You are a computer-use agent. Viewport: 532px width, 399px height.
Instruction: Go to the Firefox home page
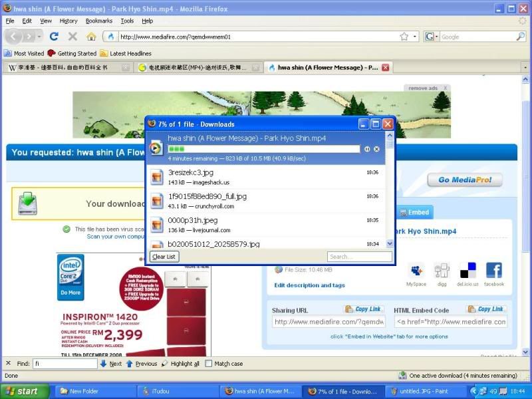point(91,37)
